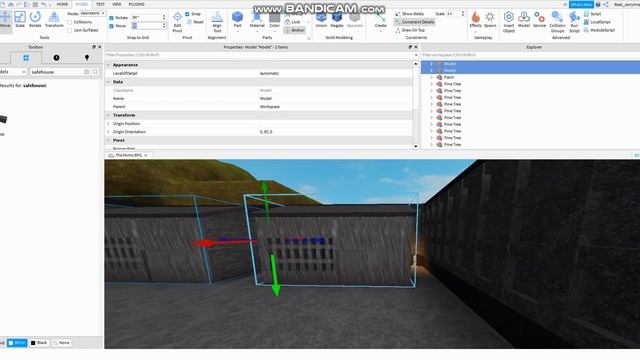Click the Filter Properties field
The image size is (640, 360).
[260, 55]
